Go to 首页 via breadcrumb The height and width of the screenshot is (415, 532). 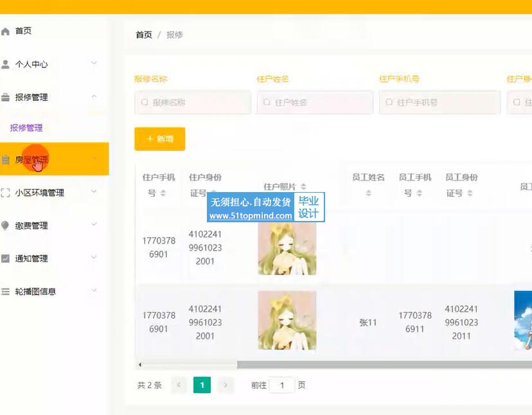(144, 35)
